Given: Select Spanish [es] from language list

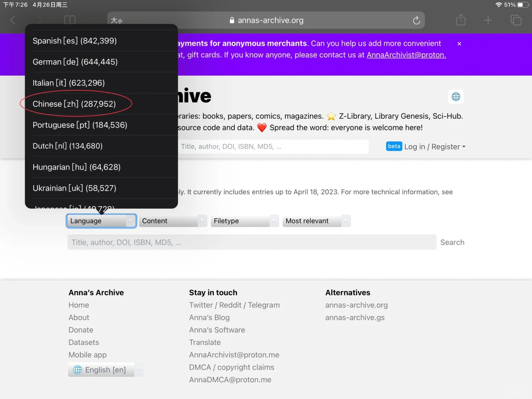Looking at the screenshot, I should pyautogui.click(x=101, y=41).
